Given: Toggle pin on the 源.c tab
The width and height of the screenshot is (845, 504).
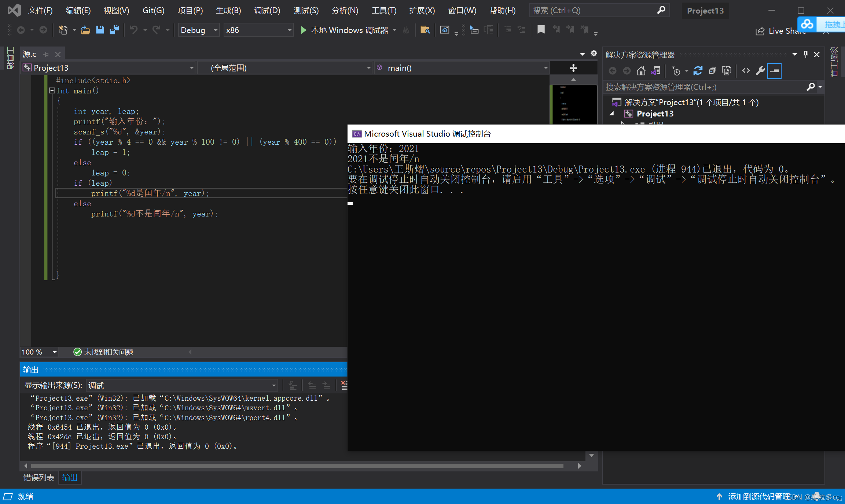Looking at the screenshot, I should (46, 55).
